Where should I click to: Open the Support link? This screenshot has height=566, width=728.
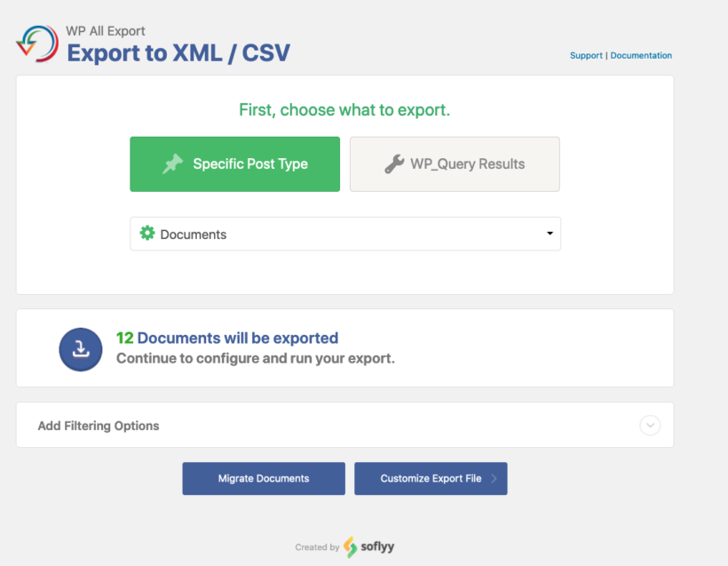[x=586, y=55]
